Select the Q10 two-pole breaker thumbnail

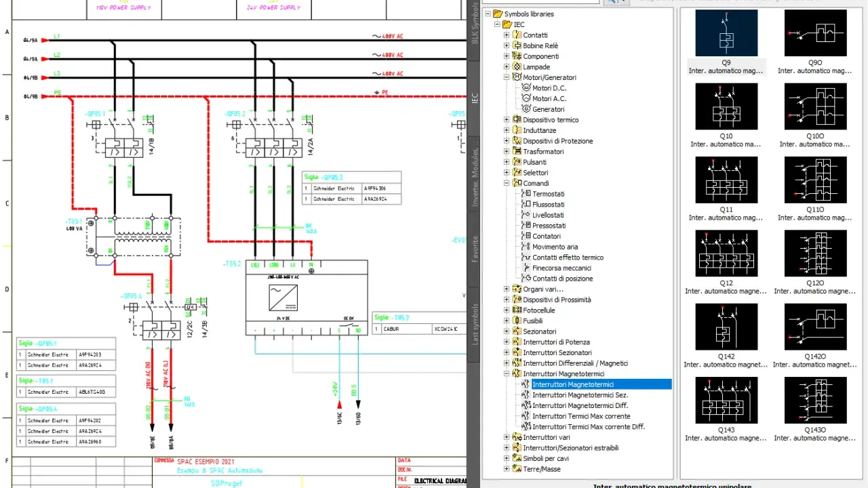726,106
